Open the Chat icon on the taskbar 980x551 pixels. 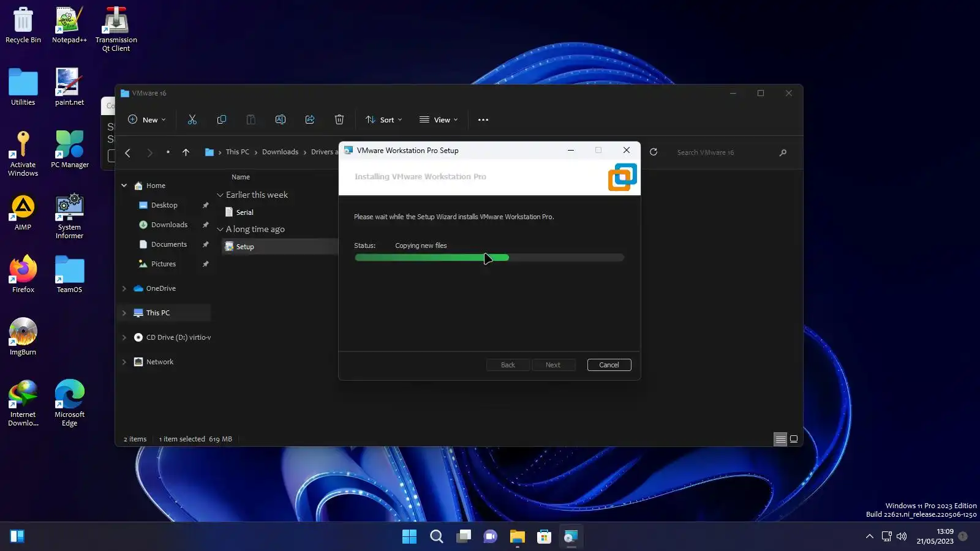(x=491, y=537)
